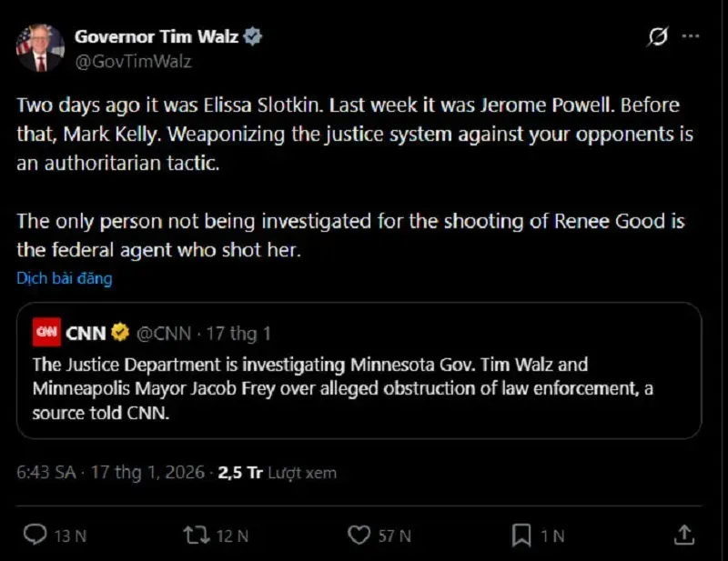Screen dimensions: 728x561
Task: Bookmark the post using the bookmark icon
Action: 522,535
